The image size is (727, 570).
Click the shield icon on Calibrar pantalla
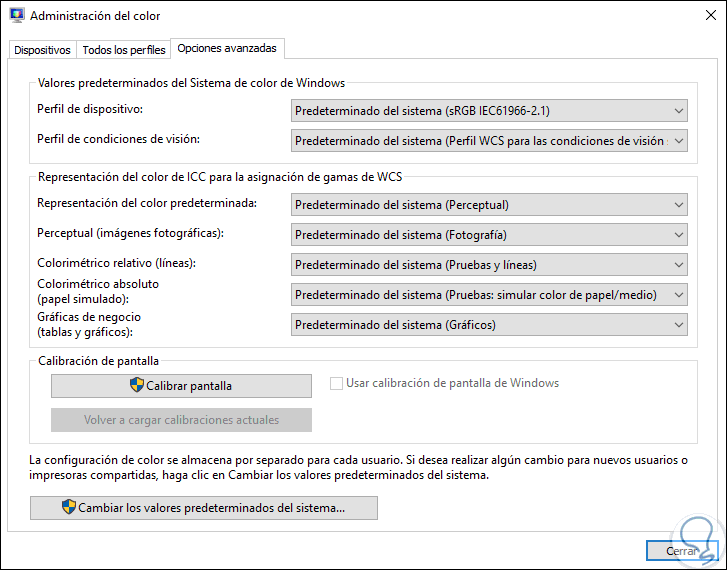pos(137,385)
